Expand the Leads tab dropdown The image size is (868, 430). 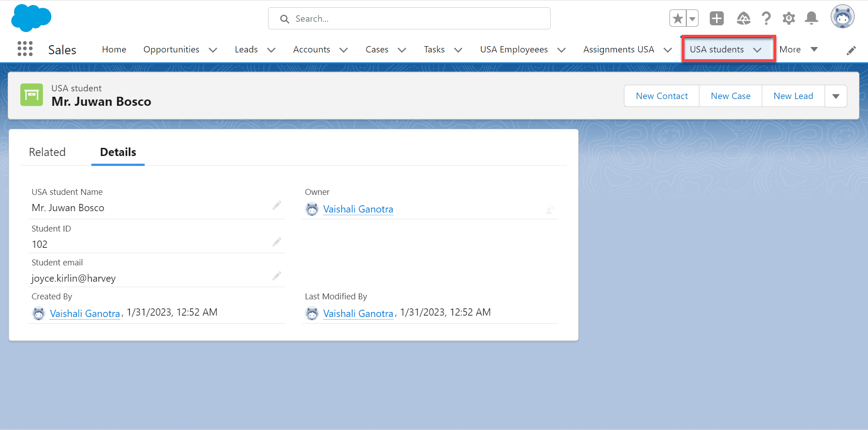pyautogui.click(x=271, y=50)
